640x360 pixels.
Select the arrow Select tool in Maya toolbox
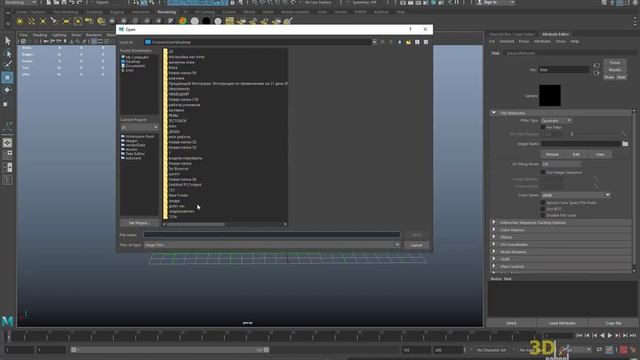8,40
